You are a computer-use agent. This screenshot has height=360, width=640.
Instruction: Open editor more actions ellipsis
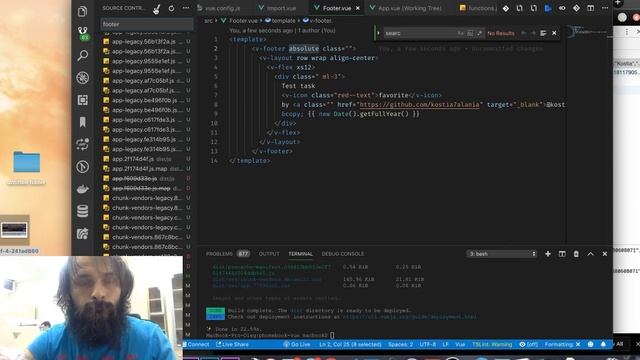[605, 8]
